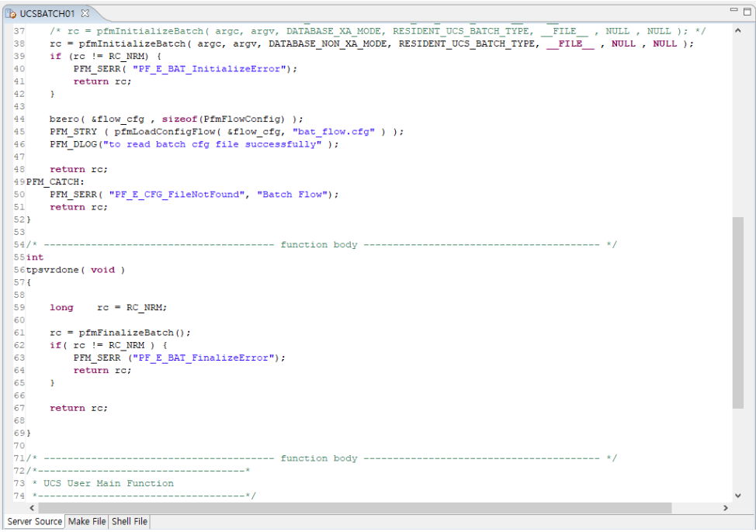Click the tpsvrdone function name
The height and width of the screenshot is (532, 756).
pos(52,269)
